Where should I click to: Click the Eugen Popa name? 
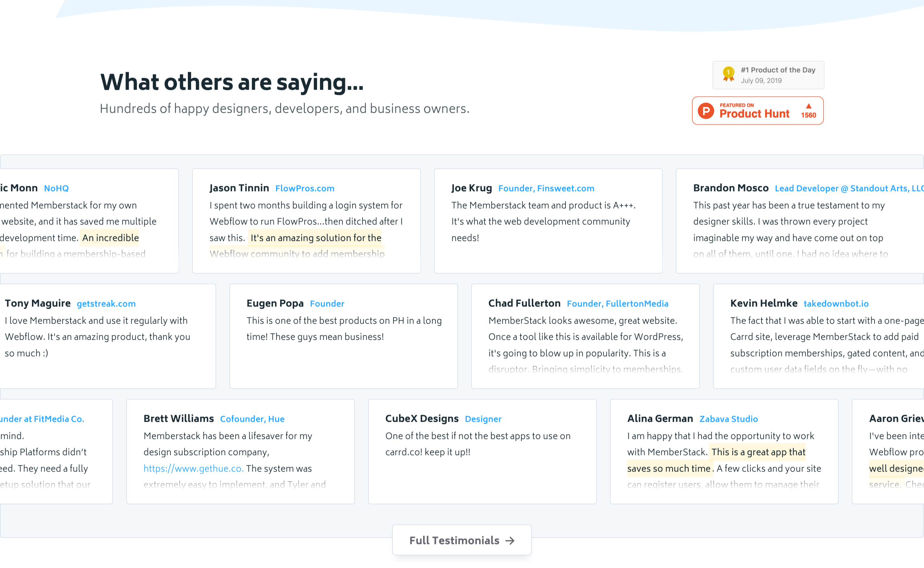pyautogui.click(x=275, y=303)
